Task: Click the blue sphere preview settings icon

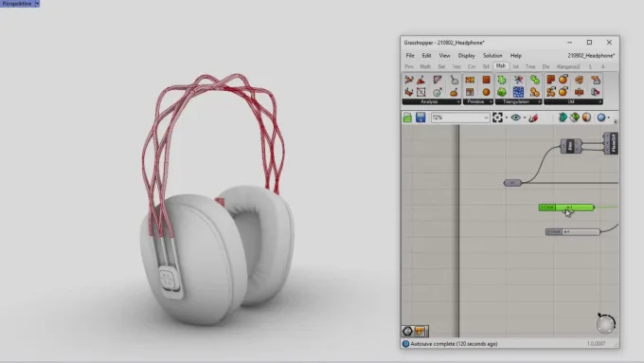Action: pyautogui.click(x=601, y=118)
